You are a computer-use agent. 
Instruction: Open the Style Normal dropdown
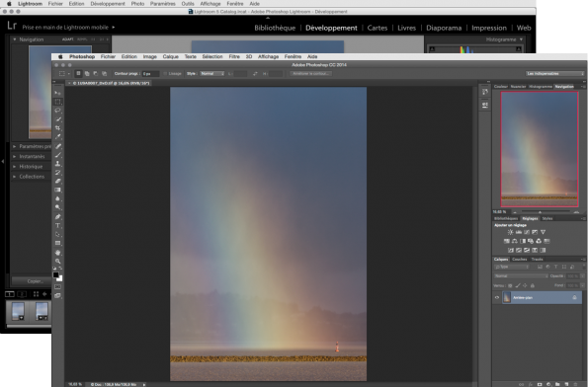(x=211, y=74)
